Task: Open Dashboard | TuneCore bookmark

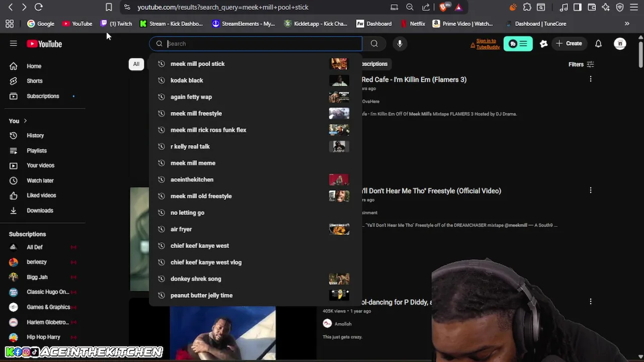Action: (x=536, y=24)
